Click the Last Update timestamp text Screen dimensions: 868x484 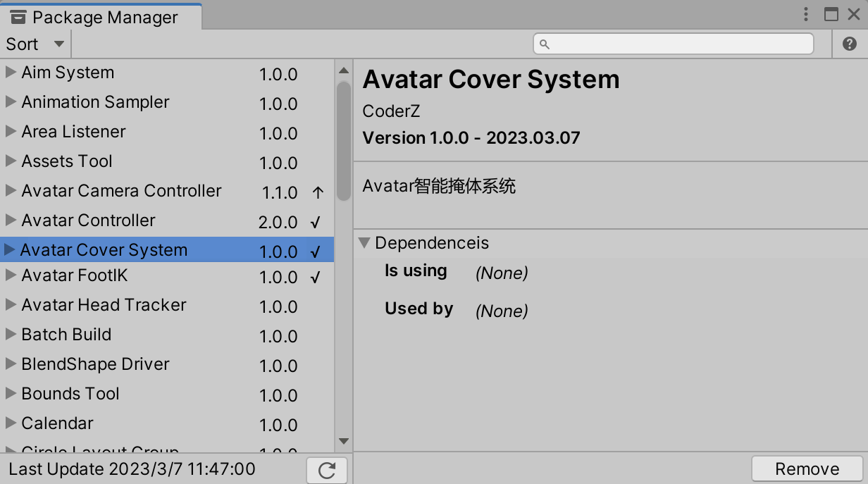(x=132, y=469)
